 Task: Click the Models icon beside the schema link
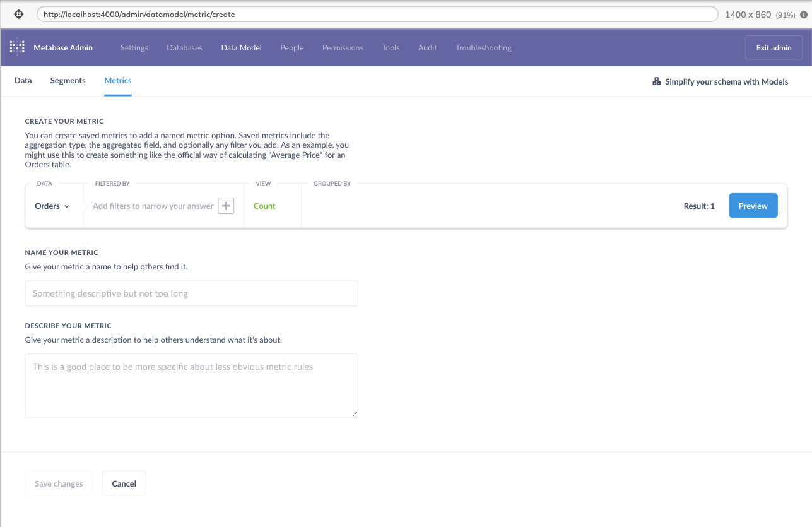pyautogui.click(x=656, y=81)
